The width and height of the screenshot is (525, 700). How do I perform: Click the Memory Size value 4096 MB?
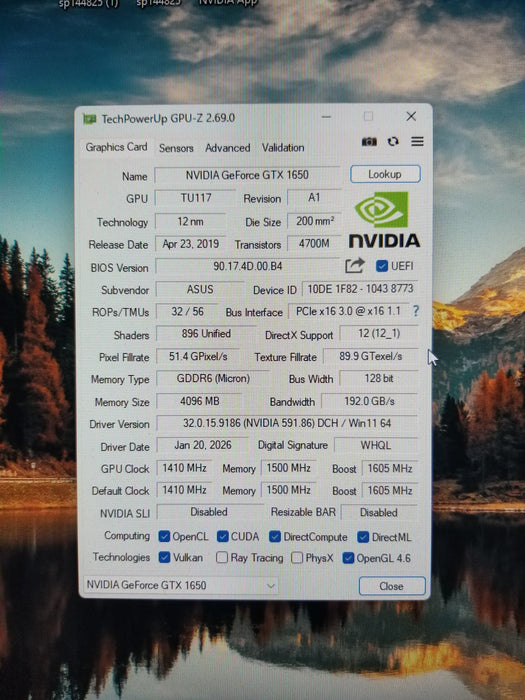(200, 401)
